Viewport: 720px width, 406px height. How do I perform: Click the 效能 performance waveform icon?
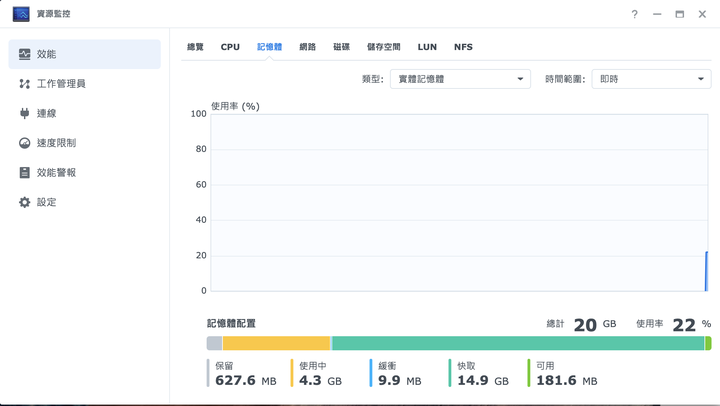pos(25,54)
